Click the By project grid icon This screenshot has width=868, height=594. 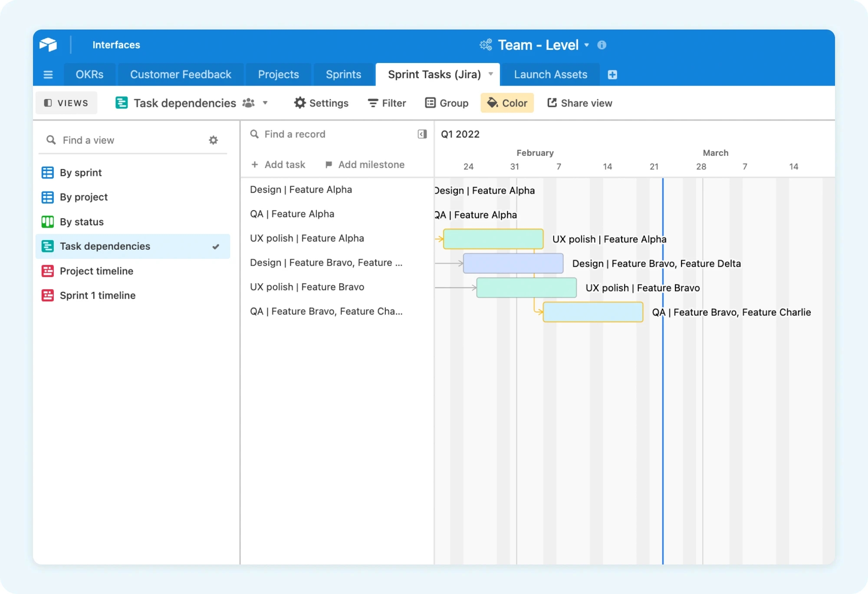(x=48, y=197)
